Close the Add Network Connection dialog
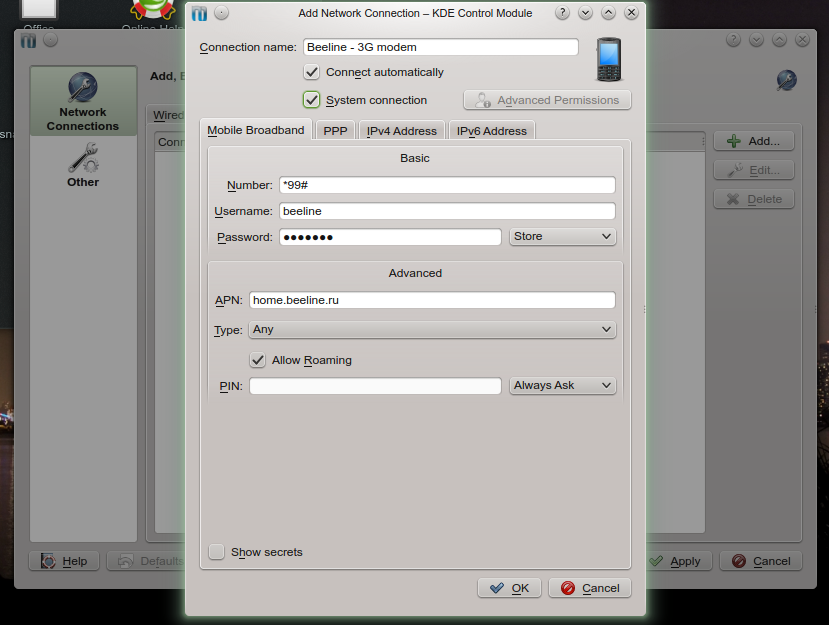Image resolution: width=829 pixels, height=625 pixels. click(631, 13)
